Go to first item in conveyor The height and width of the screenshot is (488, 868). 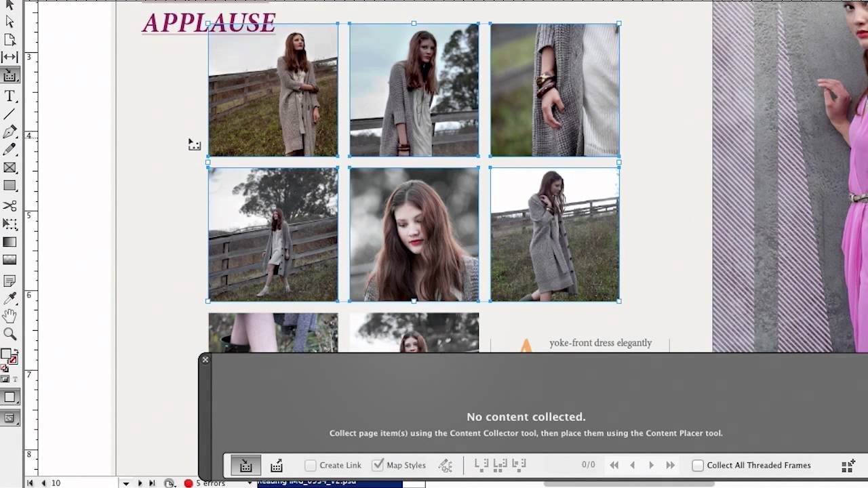point(614,465)
